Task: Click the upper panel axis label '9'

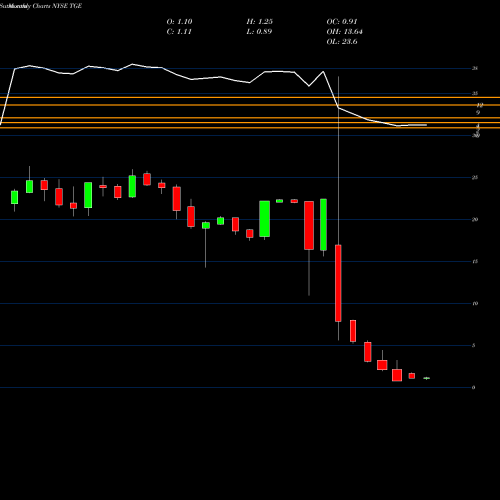Action: pyautogui.click(x=478, y=113)
